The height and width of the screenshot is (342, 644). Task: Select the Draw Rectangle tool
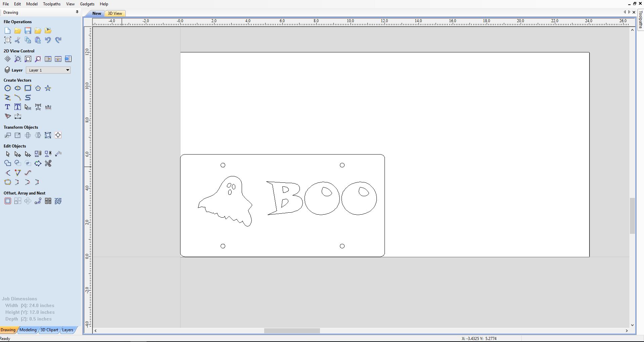pyautogui.click(x=28, y=88)
